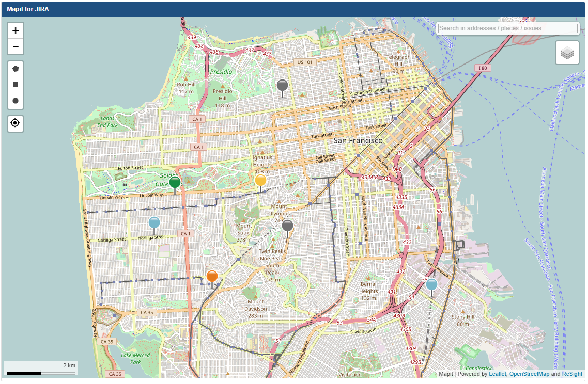This screenshot has width=588, height=384.
Task: Select the polygon draw tool
Action: (16, 69)
